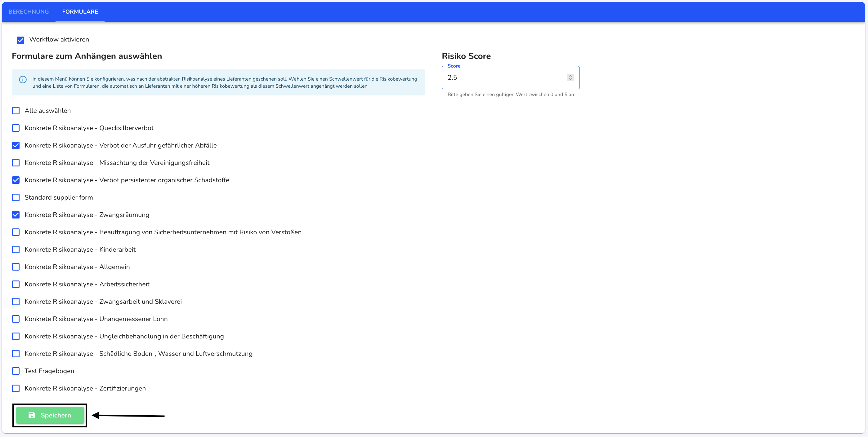Check Missachtung der Vereinigungsfreiheit checkbox
Image resolution: width=868 pixels, height=437 pixels.
pyautogui.click(x=16, y=163)
